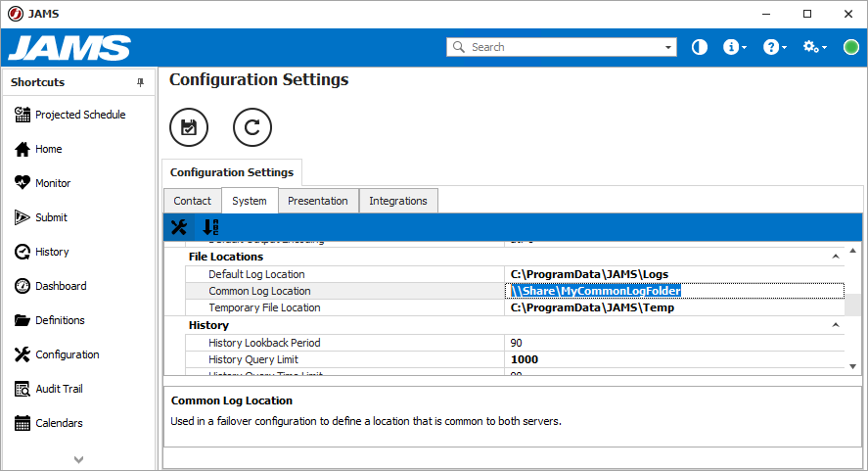This screenshot has width=868, height=471.
Task: Click the property grid scroll up arrow
Action: point(853,251)
